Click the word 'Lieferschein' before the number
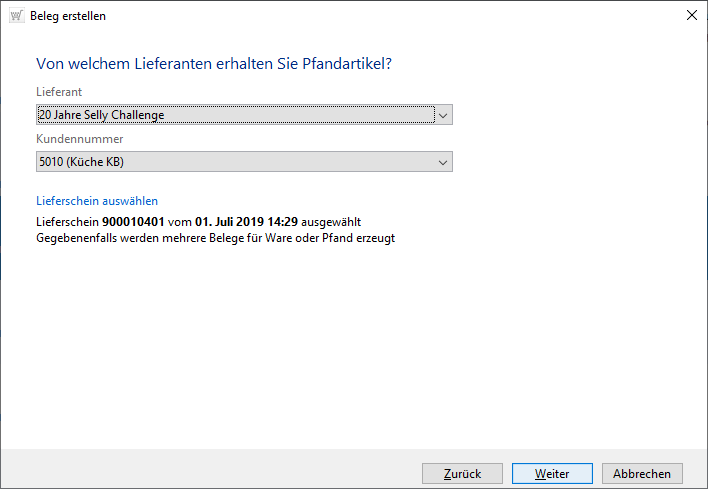Viewport: 708px width, 489px height. [x=68, y=221]
